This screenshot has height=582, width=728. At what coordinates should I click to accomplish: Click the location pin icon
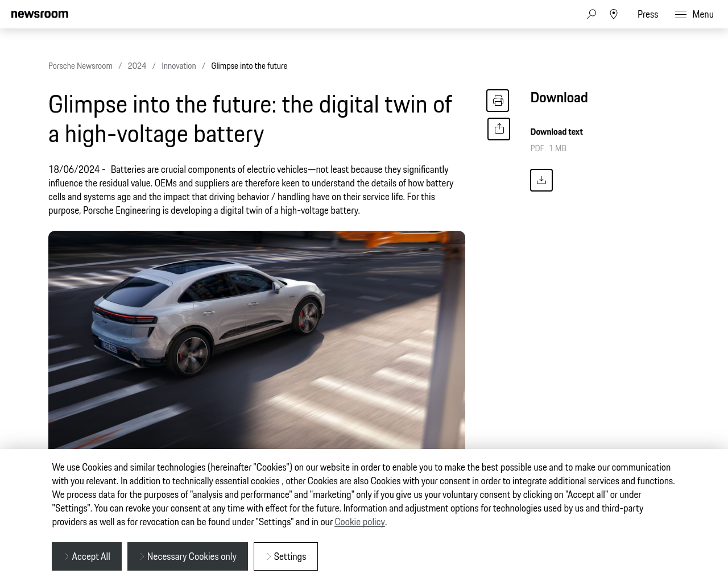(x=614, y=14)
